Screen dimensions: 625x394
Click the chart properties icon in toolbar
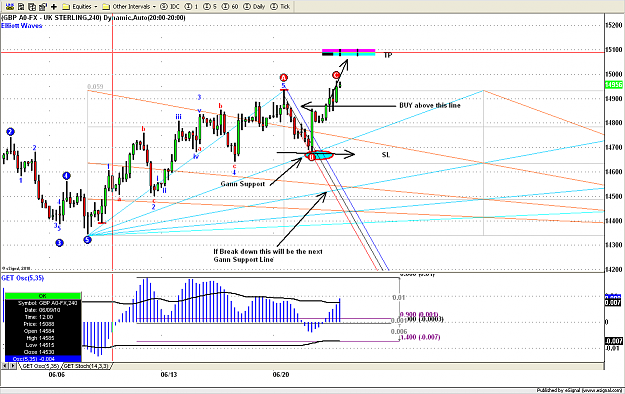[43, 6]
